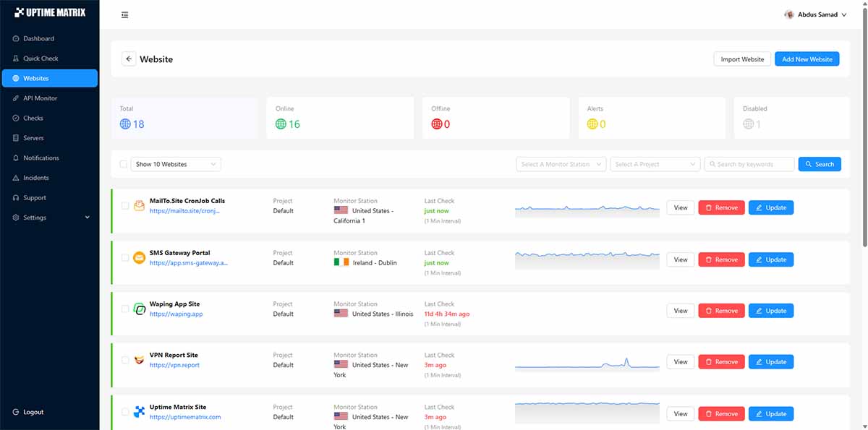Collapse the sidebar with the menu toggle icon
This screenshot has height=430, width=868.
pyautogui.click(x=124, y=14)
